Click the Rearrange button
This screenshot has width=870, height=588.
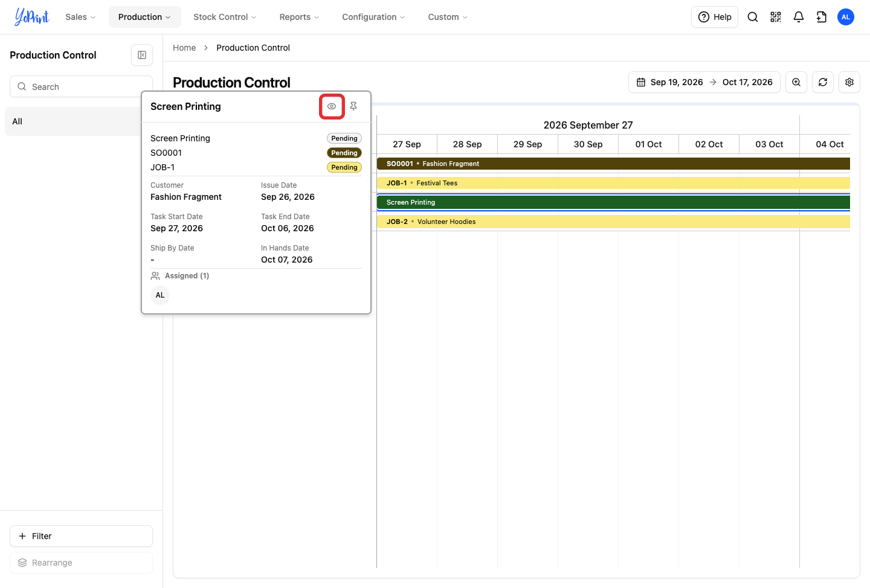pos(81,563)
